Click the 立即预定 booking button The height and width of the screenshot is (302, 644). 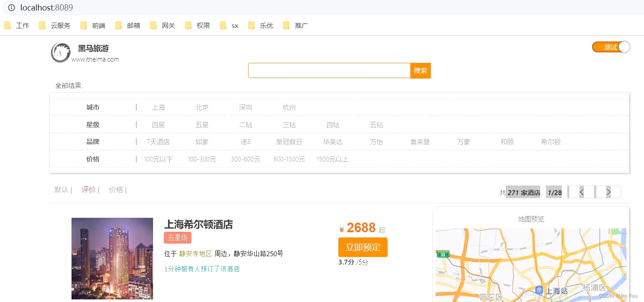363,247
